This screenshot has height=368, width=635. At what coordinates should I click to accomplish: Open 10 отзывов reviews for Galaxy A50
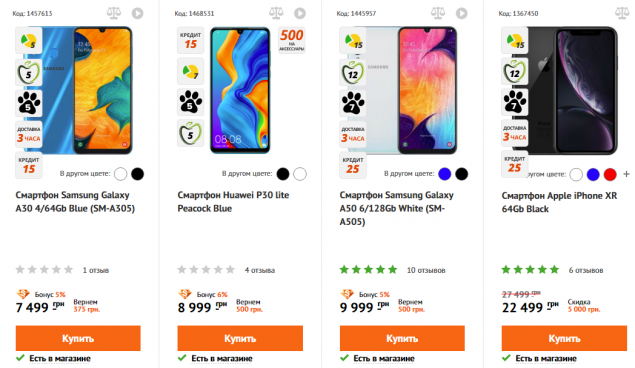tap(426, 270)
